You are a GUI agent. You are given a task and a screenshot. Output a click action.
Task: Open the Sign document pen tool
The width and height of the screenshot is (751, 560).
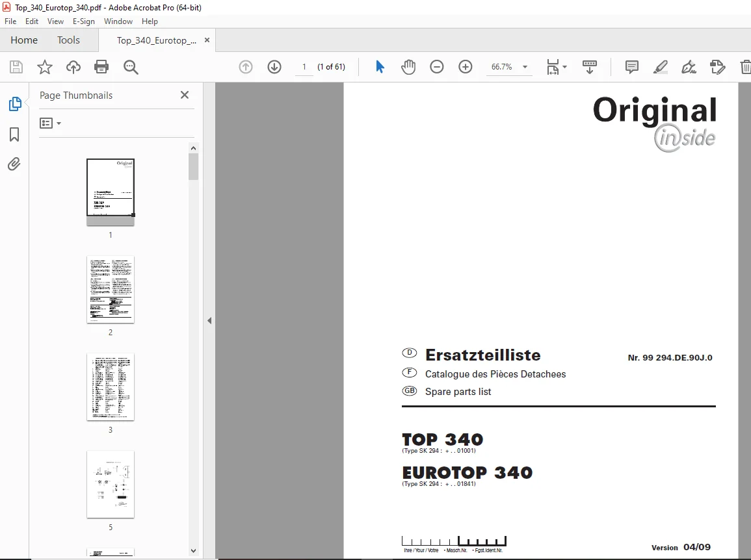(689, 67)
